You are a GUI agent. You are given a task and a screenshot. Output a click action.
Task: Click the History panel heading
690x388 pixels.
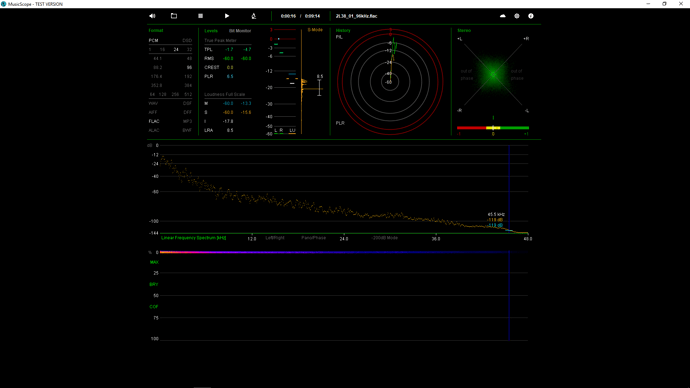(x=343, y=30)
